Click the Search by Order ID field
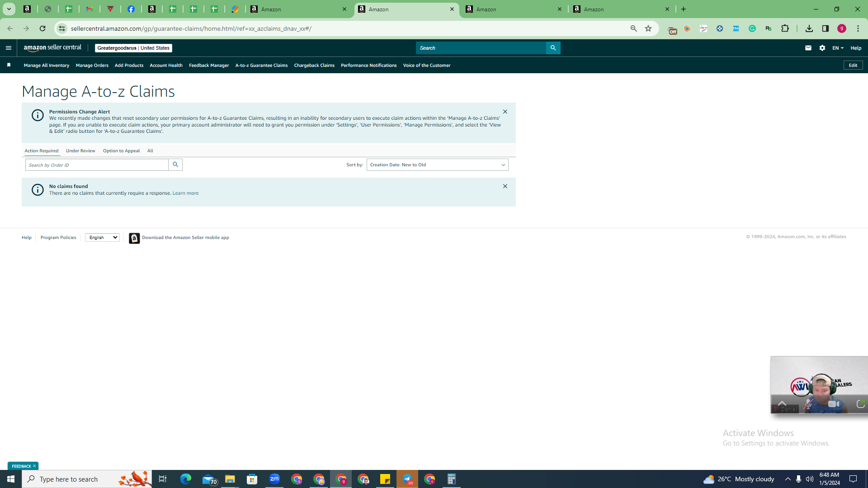Image resolution: width=868 pixels, height=488 pixels. pyautogui.click(x=97, y=165)
